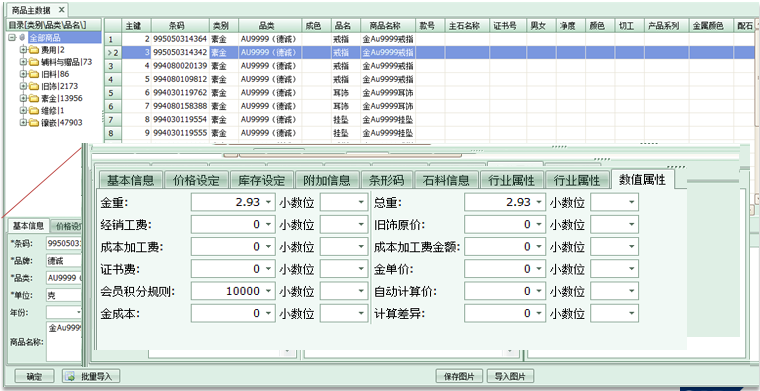Click the 批量导入 button icon
760x391 pixels.
pos(70,376)
